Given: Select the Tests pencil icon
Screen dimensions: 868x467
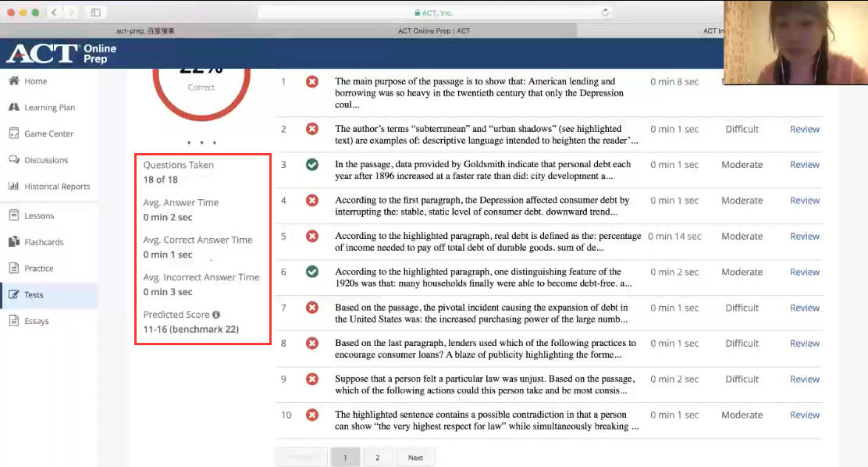Looking at the screenshot, I should point(14,294).
